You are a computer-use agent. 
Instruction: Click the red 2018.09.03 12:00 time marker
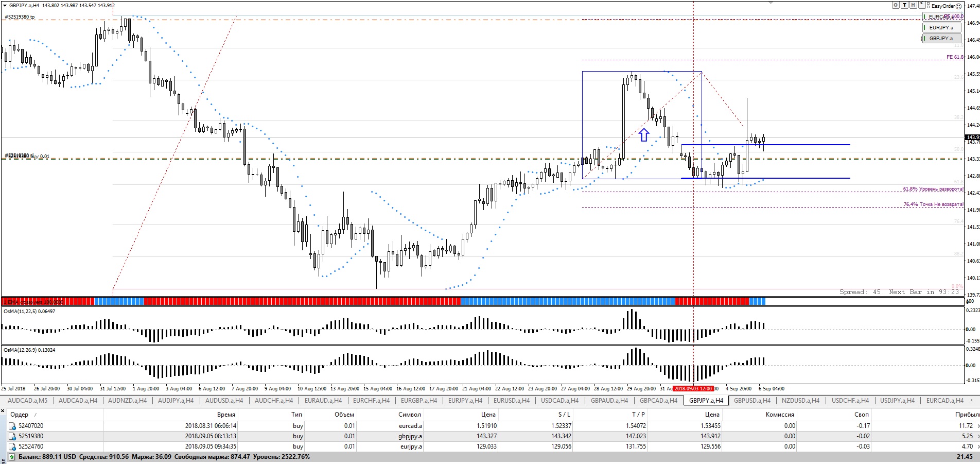point(693,389)
